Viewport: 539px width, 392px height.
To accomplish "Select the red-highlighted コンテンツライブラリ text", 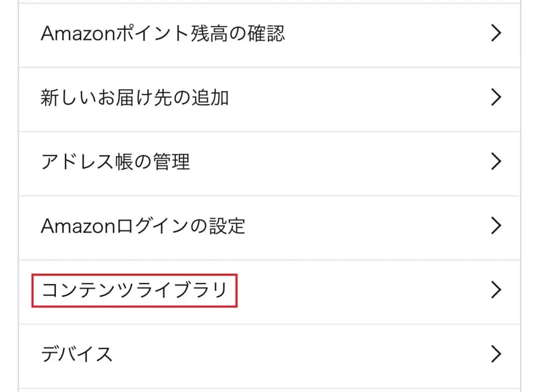I will coord(134,290).
